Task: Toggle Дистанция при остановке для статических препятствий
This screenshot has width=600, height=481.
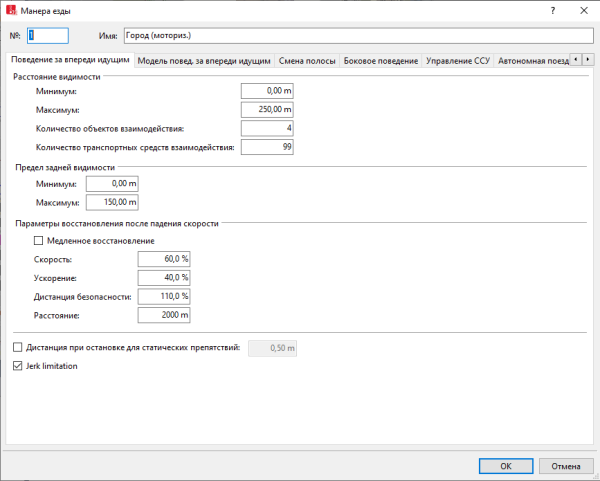Action: [x=17, y=348]
